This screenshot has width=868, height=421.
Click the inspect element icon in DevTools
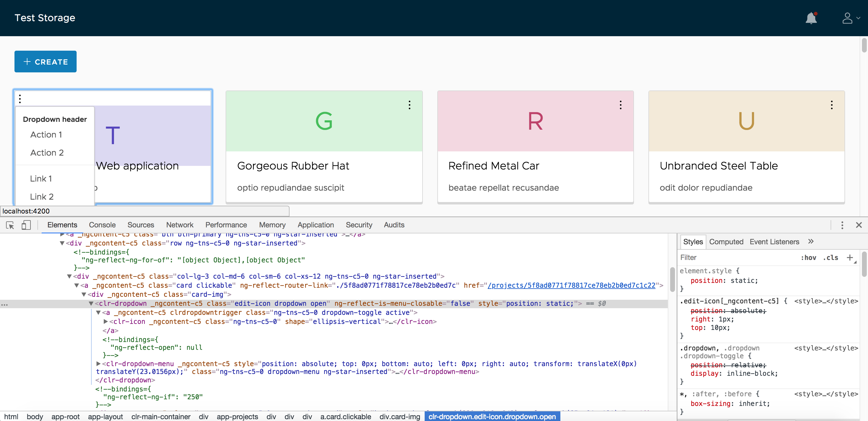click(x=10, y=225)
